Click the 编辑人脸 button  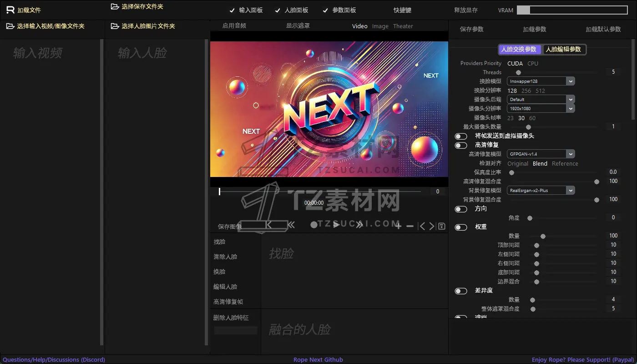coord(226,287)
